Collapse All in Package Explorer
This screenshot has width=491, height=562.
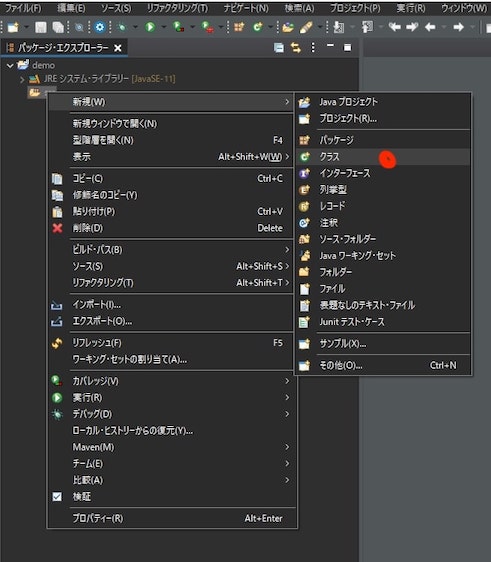pos(278,47)
